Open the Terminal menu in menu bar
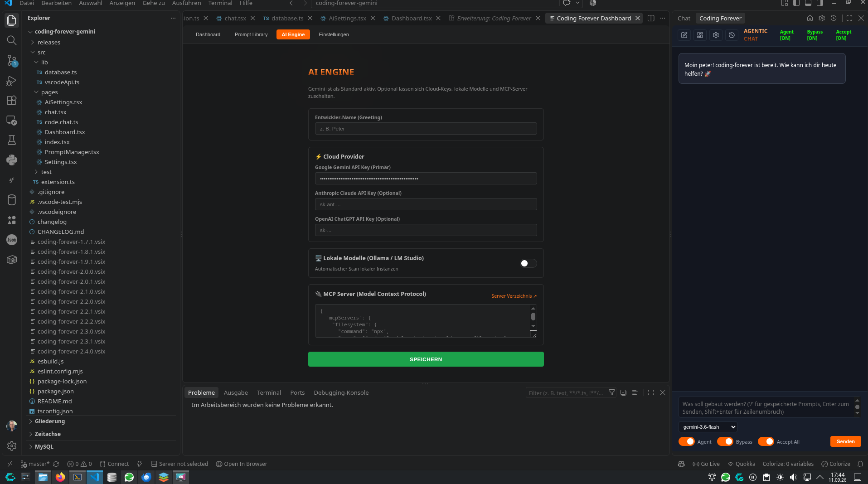 tap(220, 3)
